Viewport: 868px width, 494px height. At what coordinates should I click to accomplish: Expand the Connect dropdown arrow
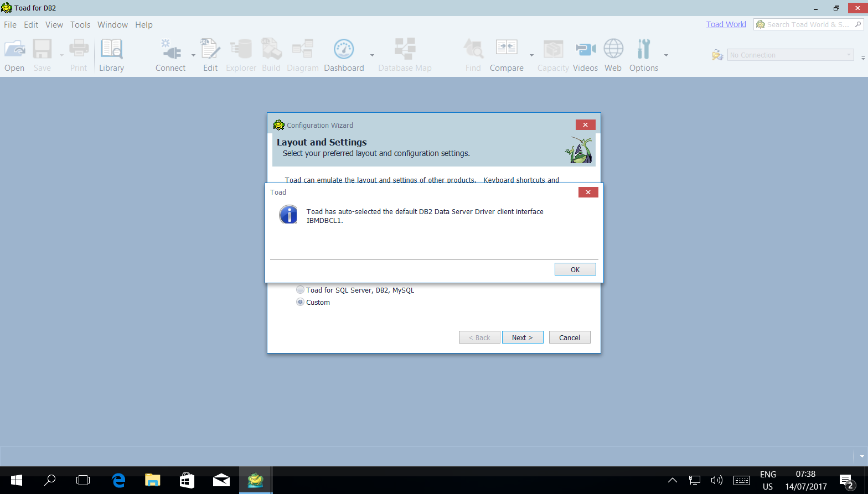[193, 55]
